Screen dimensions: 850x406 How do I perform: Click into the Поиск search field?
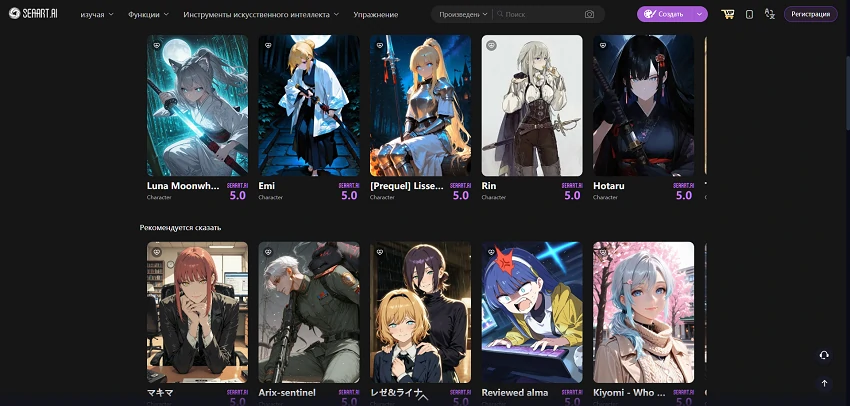point(542,15)
